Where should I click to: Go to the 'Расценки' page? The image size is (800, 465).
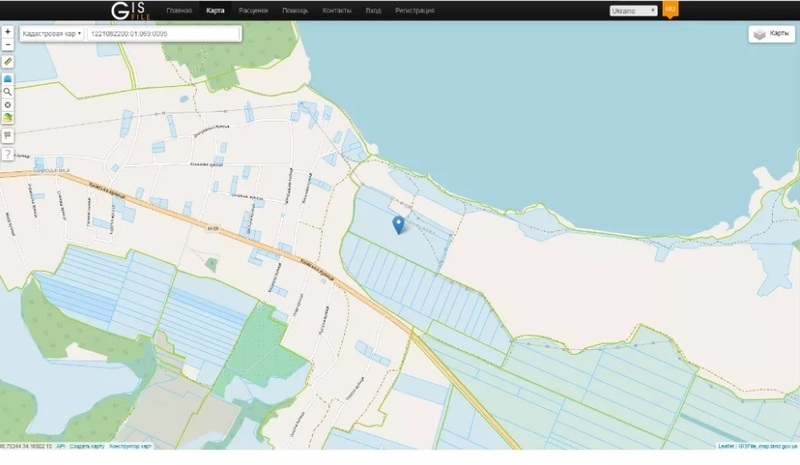253,10
